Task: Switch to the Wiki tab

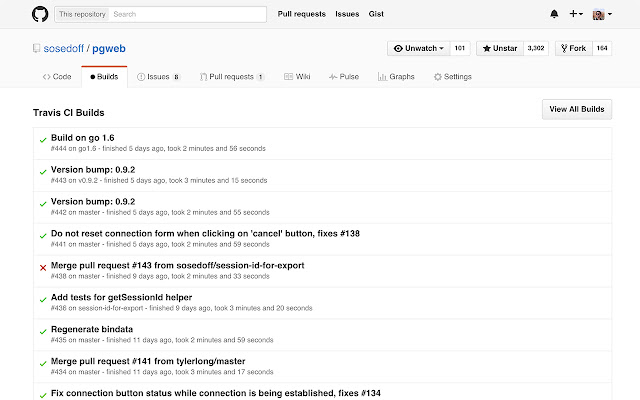Action: 297,77
